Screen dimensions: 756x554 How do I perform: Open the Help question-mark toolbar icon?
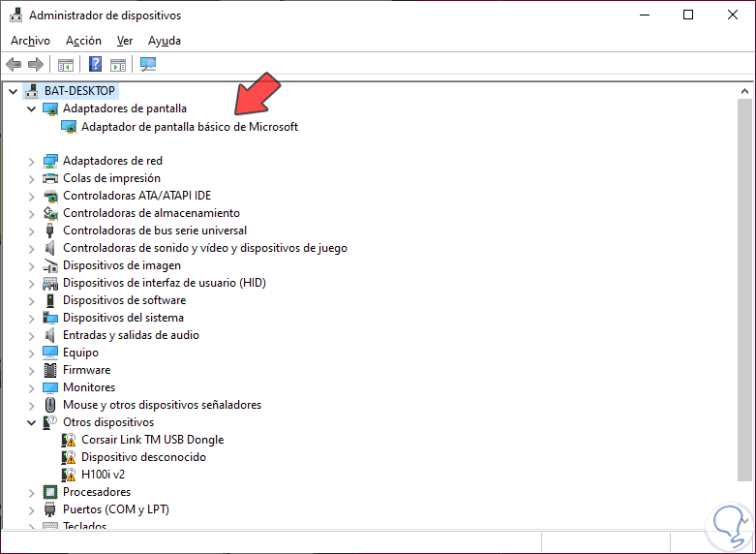pos(96,64)
